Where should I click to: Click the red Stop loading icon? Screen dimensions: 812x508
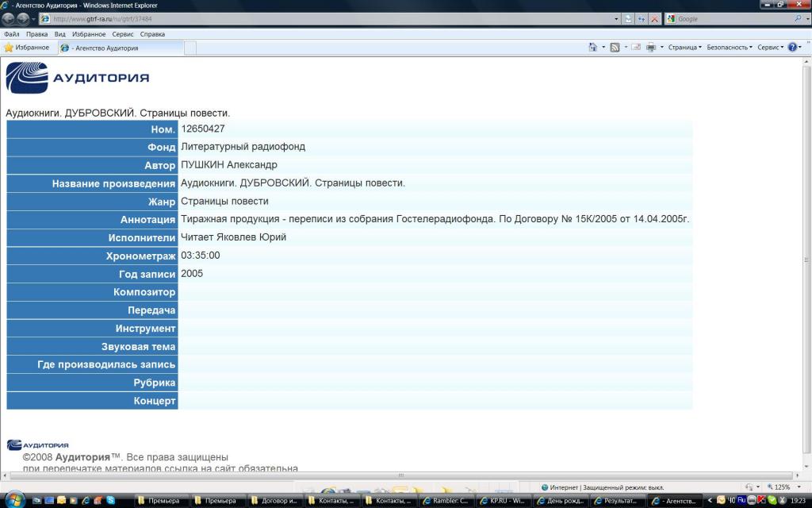[654, 19]
